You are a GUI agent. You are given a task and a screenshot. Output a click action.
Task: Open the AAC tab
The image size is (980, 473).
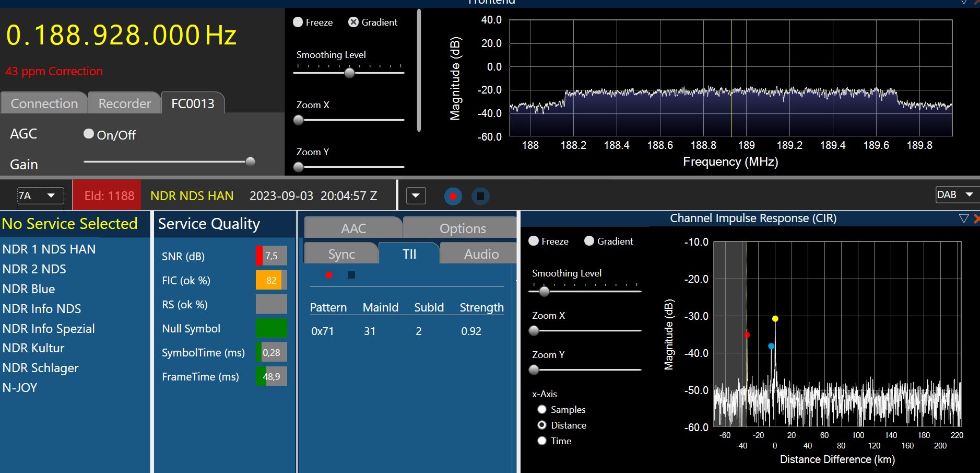[353, 228]
